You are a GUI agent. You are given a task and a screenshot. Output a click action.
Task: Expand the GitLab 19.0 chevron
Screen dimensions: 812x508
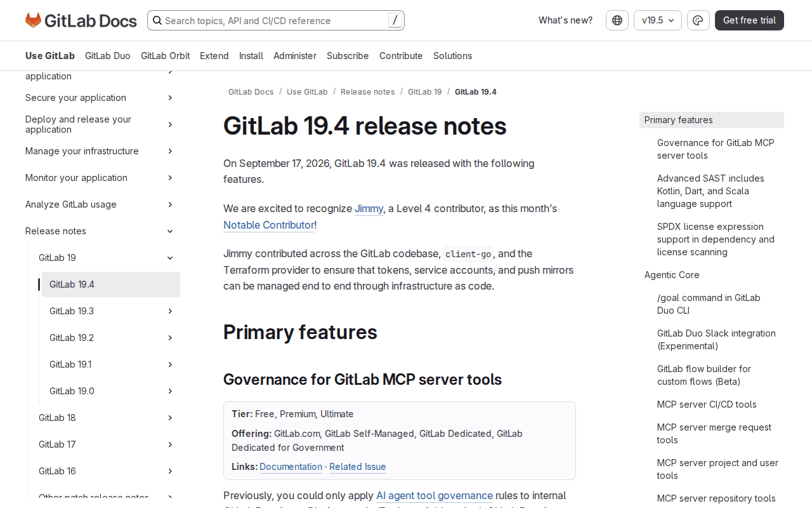coord(170,391)
